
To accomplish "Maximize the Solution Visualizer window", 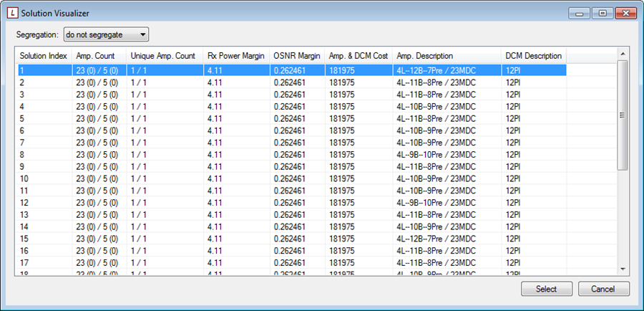I will (602, 14).
